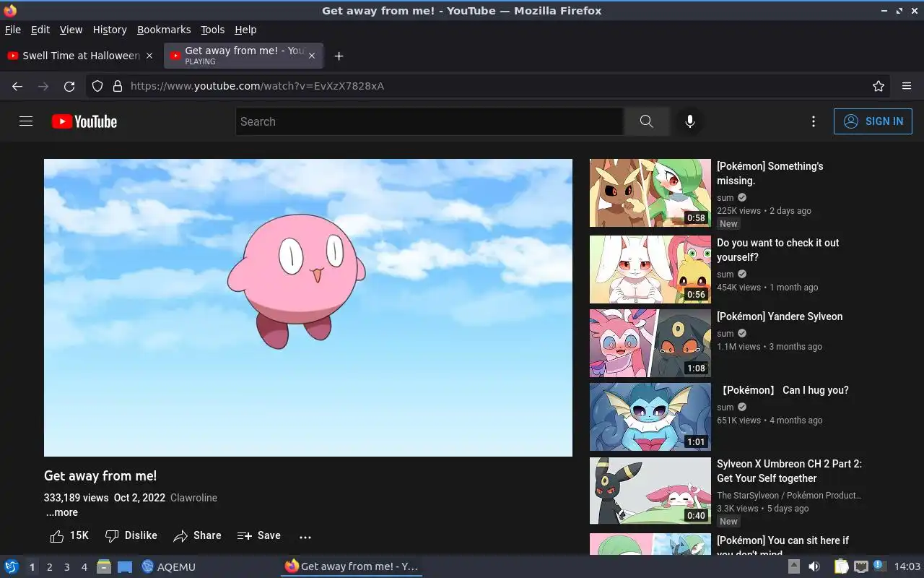Click the search magnifier button

[x=646, y=121]
